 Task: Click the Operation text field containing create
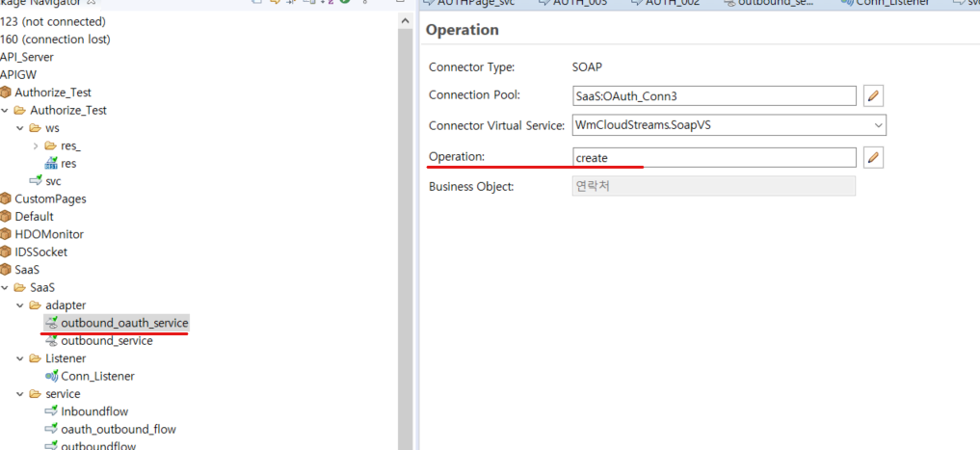point(713,157)
